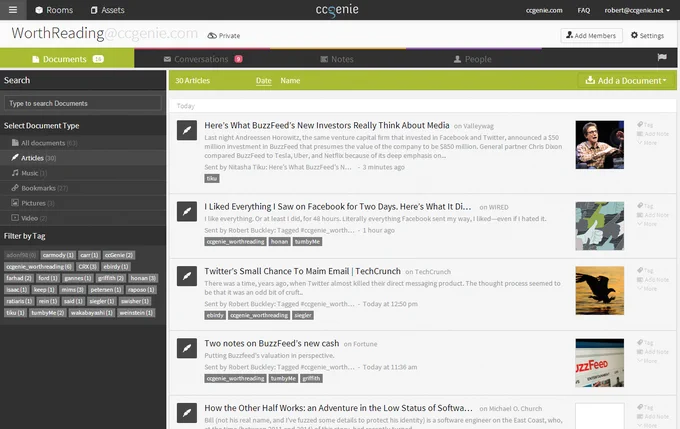The image size is (680, 429).
Task: Switch to the Documents tab
Action: pos(67,59)
